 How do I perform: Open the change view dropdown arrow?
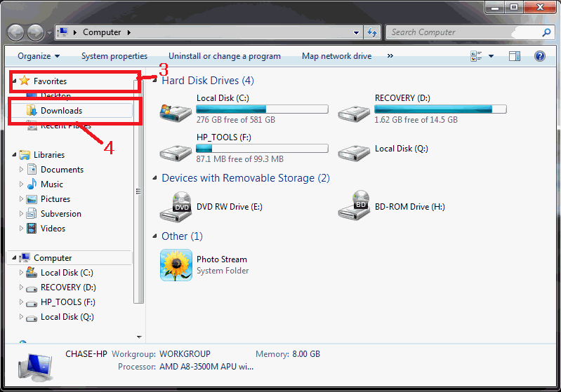(x=491, y=56)
